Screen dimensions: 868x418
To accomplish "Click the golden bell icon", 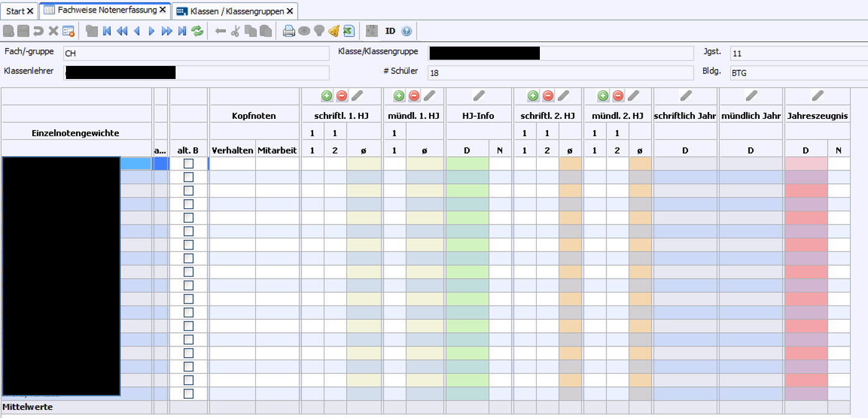I will coord(334,31).
